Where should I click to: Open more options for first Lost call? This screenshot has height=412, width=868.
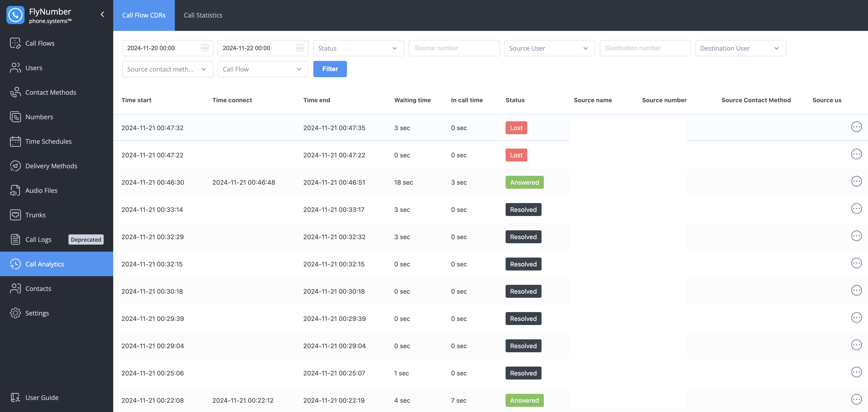tap(856, 127)
